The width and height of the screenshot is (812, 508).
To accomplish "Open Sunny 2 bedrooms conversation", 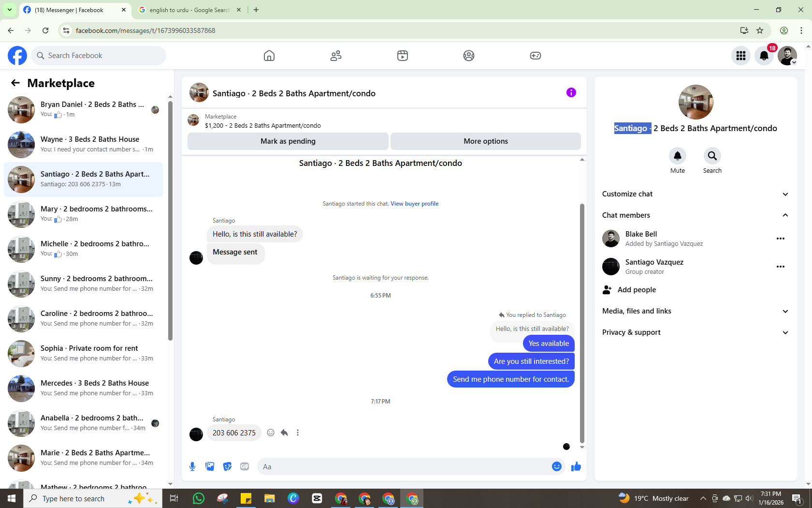I will 84,284.
